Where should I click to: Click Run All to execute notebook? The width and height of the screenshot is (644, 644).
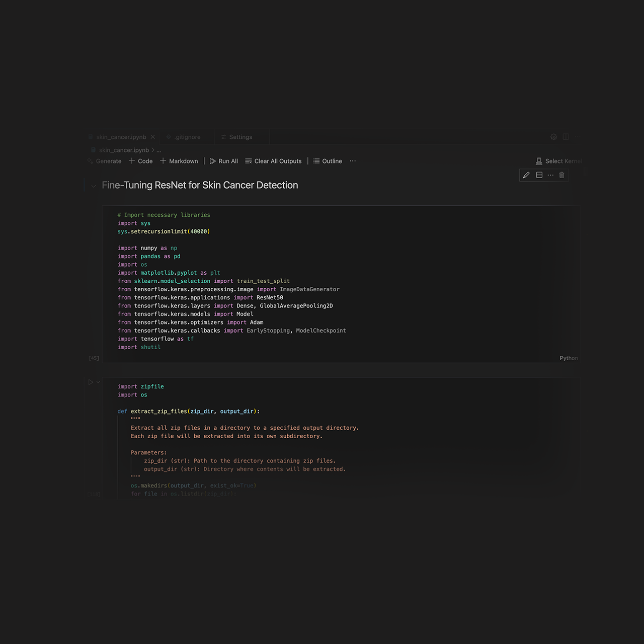coord(224,161)
